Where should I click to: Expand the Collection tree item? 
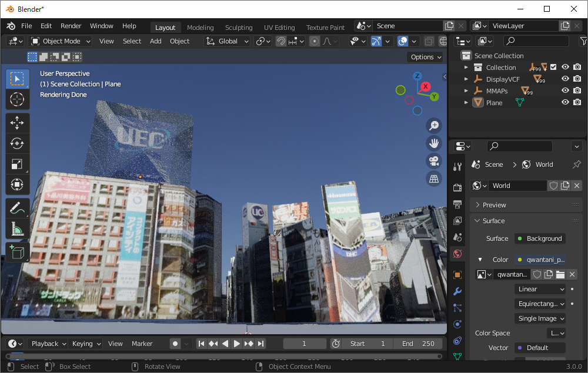tap(466, 68)
